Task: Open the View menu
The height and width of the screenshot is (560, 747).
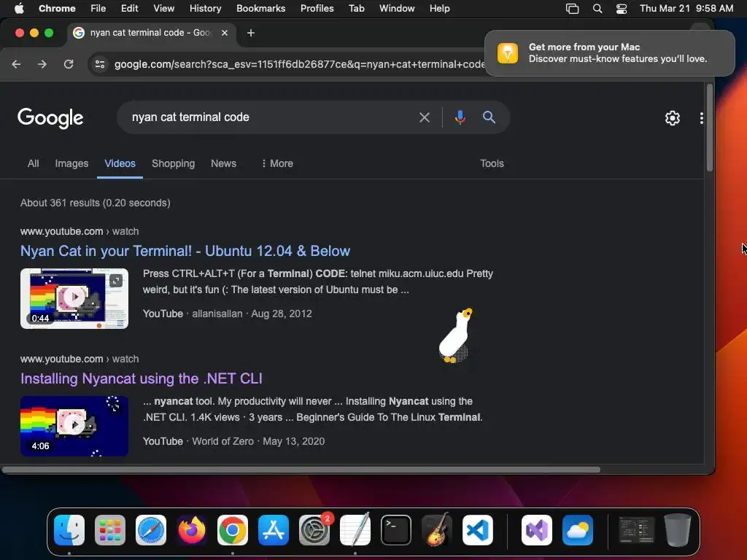Action: (x=163, y=8)
